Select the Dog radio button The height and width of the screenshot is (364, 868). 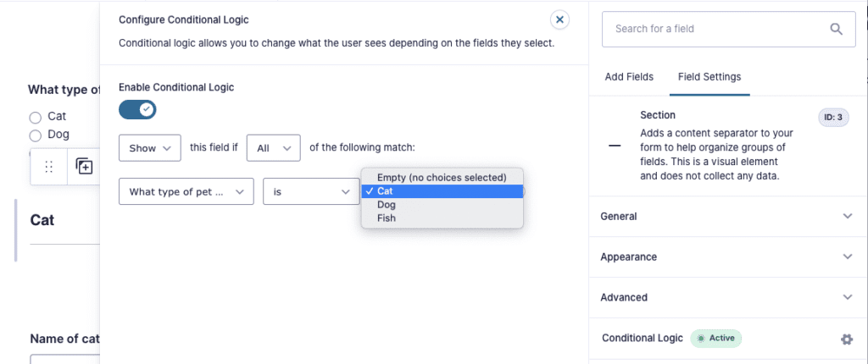[x=36, y=135]
